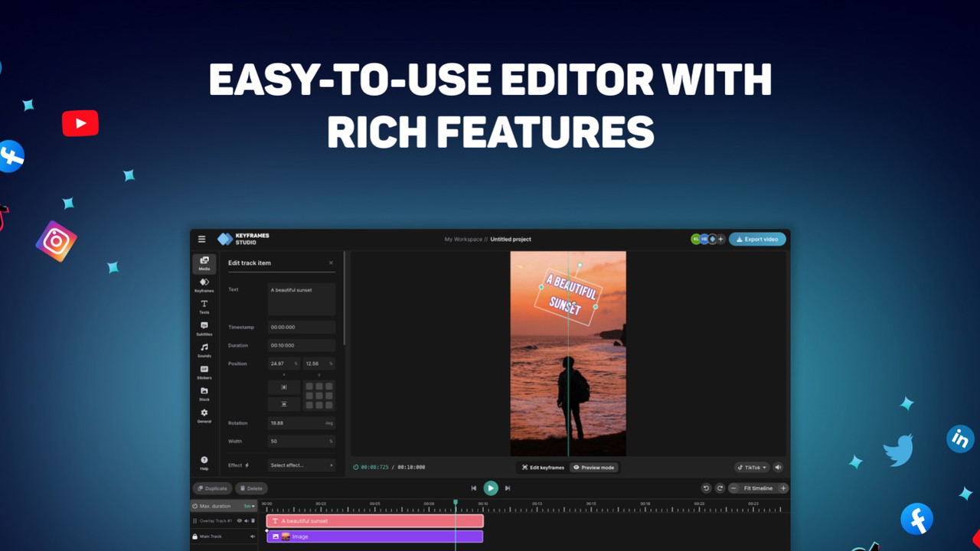Screen dimensions: 980x551
Task: Duplicate the selected track item
Action: 212,487
